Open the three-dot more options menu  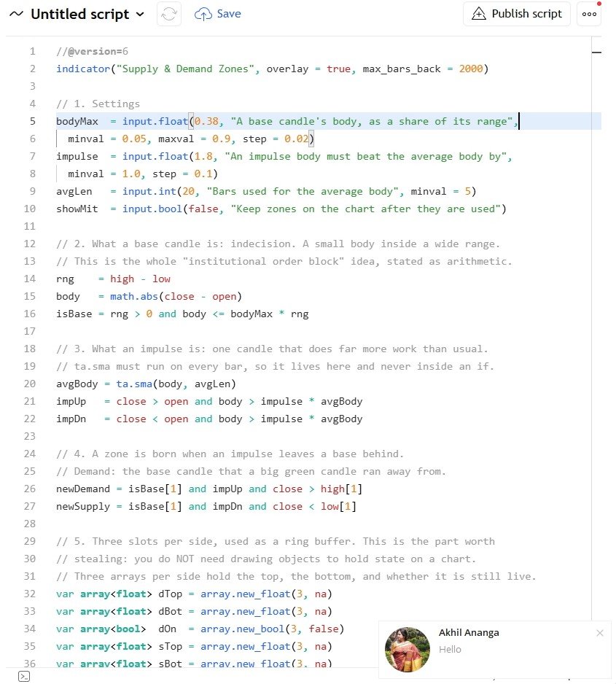click(589, 14)
